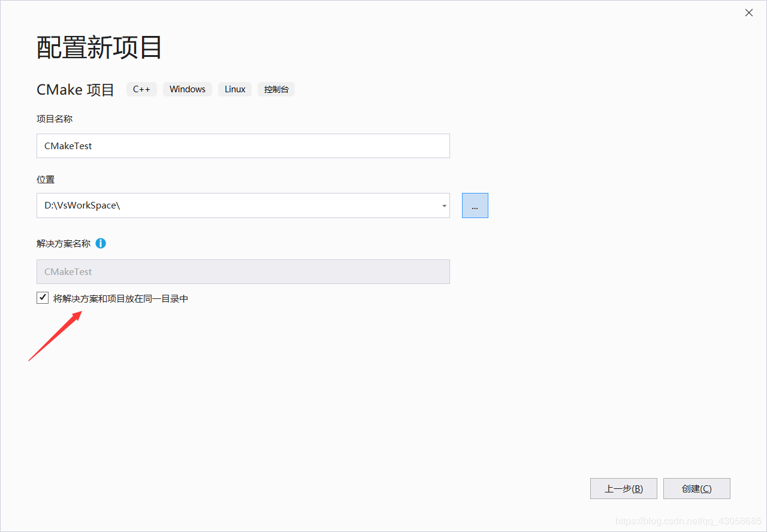Click inside the 项目名称 CMakeTest field
This screenshot has height=532, width=767.
point(243,146)
